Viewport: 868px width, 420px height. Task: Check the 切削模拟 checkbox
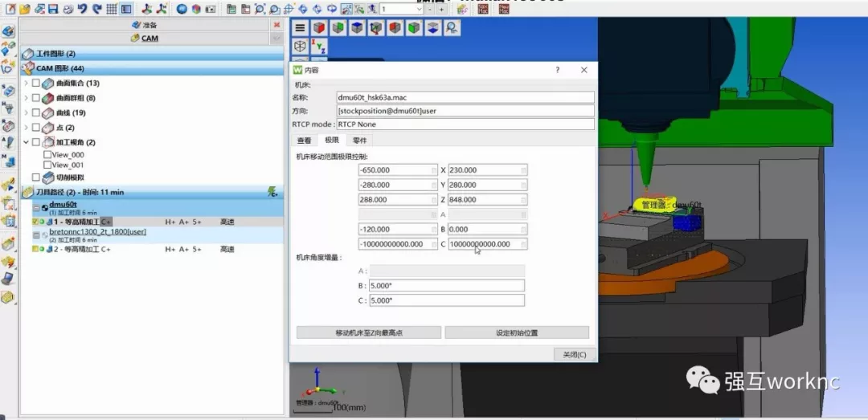point(36,177)
